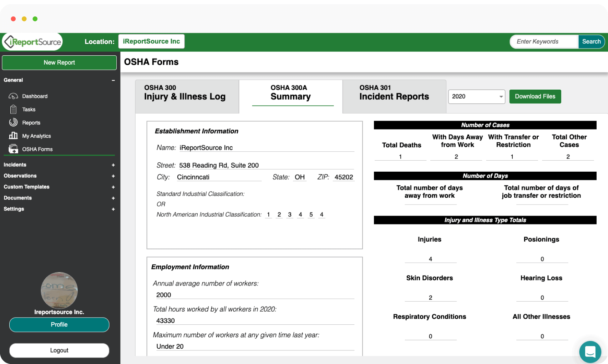Click NAICS digit 5
Image resolution: width=608 pixels, height=364 pixels.
pos(311,214)
